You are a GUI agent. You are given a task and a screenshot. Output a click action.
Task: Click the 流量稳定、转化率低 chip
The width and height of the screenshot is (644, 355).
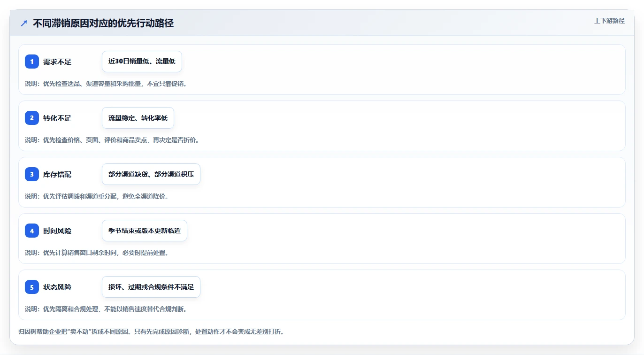coord(138,118)
